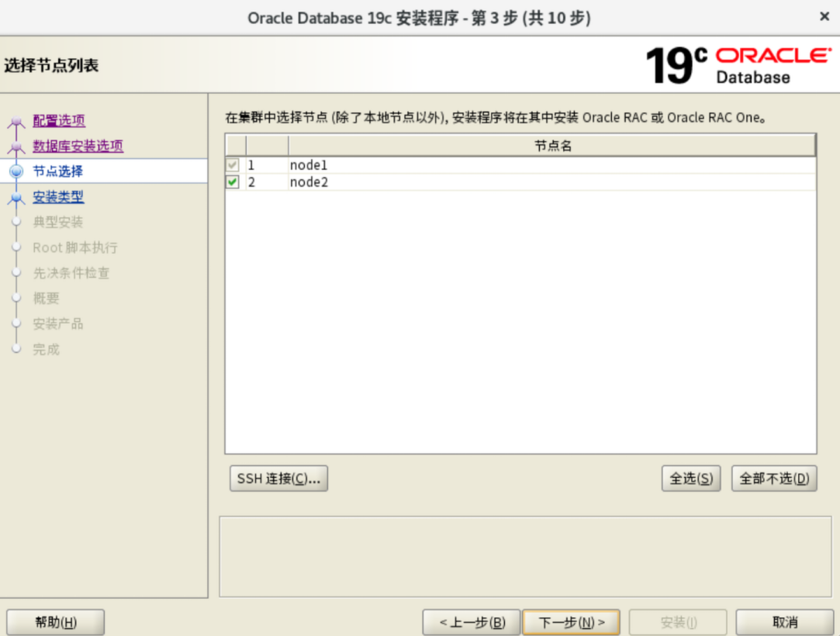840x636 pixels.
Task: Select the 节点选择 step label
Action: click(57, 171)
